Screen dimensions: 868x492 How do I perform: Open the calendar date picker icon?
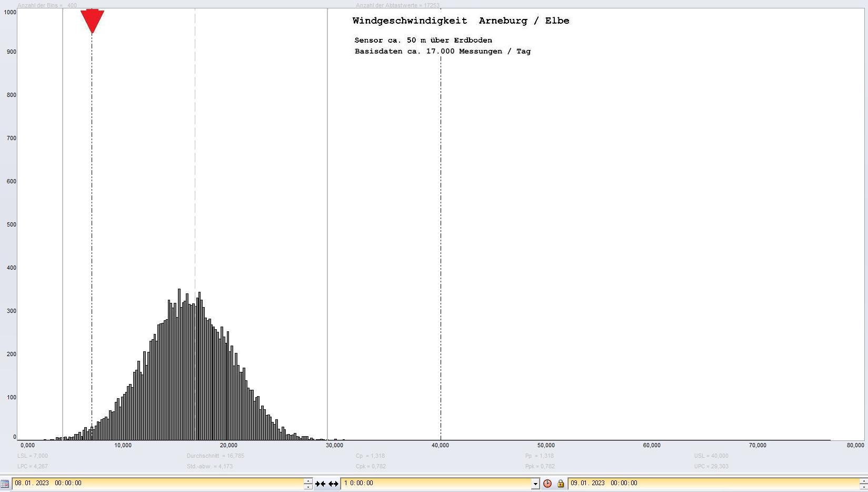[5, 484]
